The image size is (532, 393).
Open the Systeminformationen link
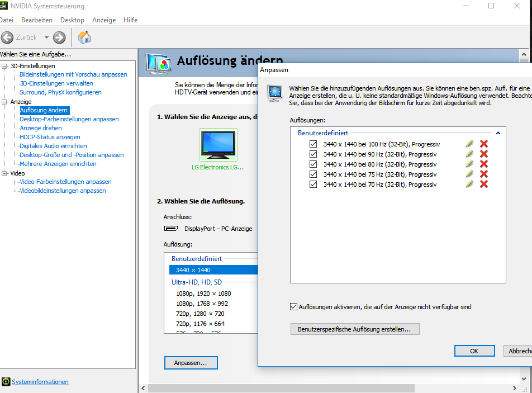point(40,382)
